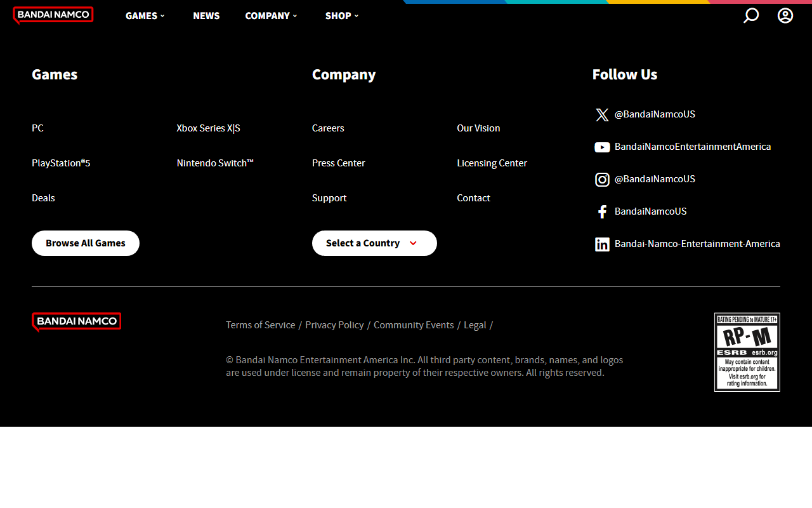The height and width of the screenshot is (508, 812).
Task: Open the search magnifier icon
Action: tap(751, 15)
